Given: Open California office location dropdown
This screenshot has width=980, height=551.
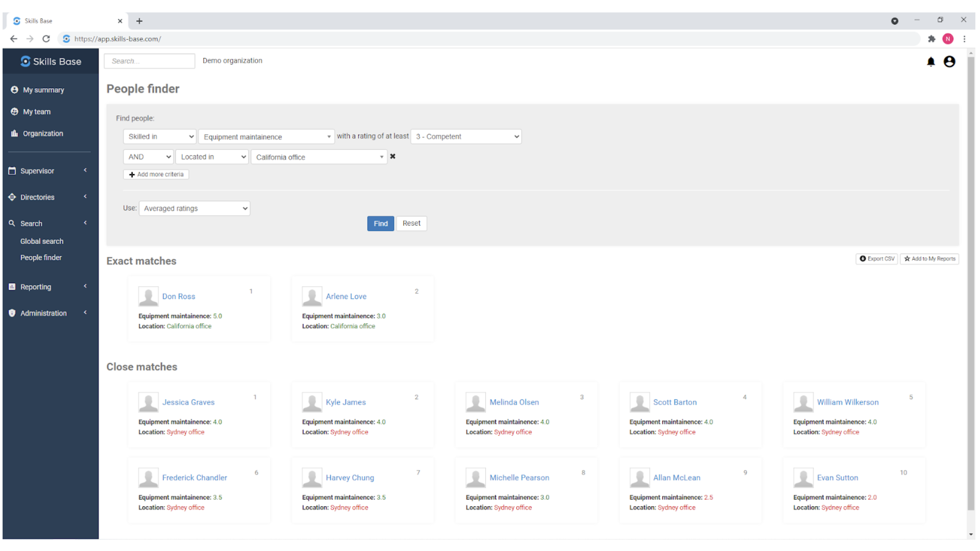Looking at the screenshot, I should click(319, 157).
